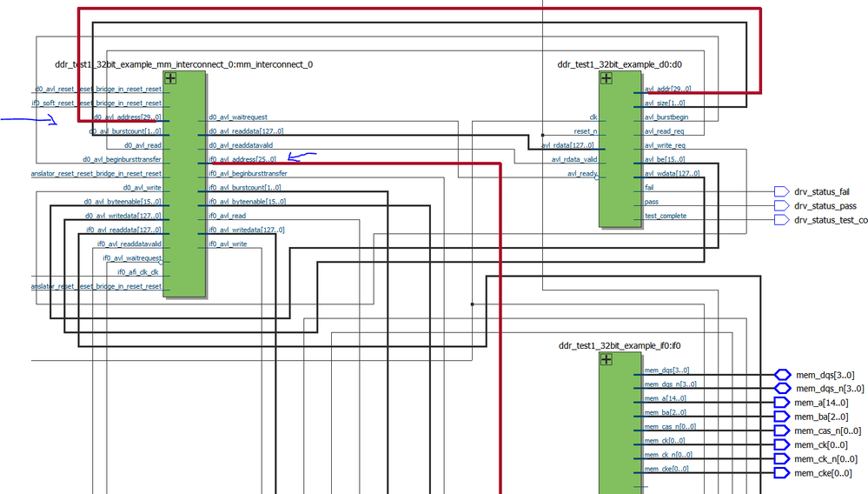The height and width of the screenshot is (494, 868).
Task: Select the d0_avl_burstcount[1..0] input port
Action: [x=125, y=131]
